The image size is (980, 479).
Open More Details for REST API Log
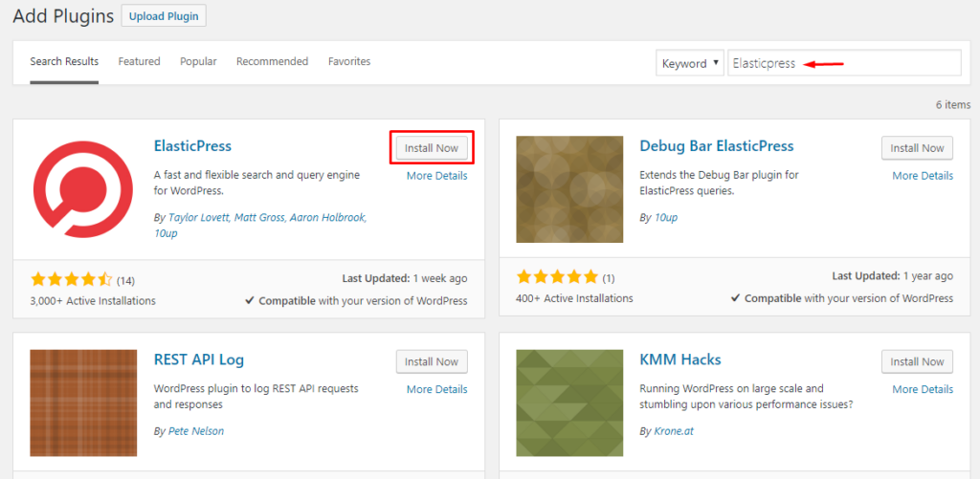tap(436, 389)
